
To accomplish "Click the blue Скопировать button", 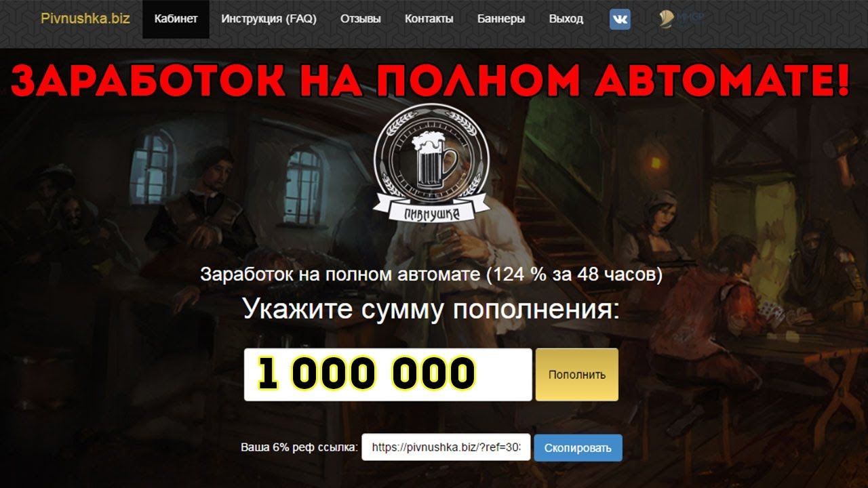I will coord(578,448).
